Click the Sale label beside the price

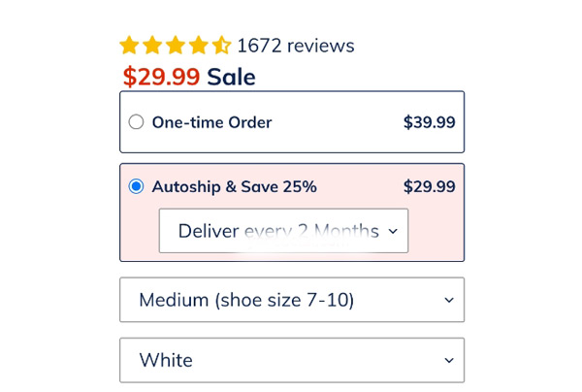click(x=231, y=77)
